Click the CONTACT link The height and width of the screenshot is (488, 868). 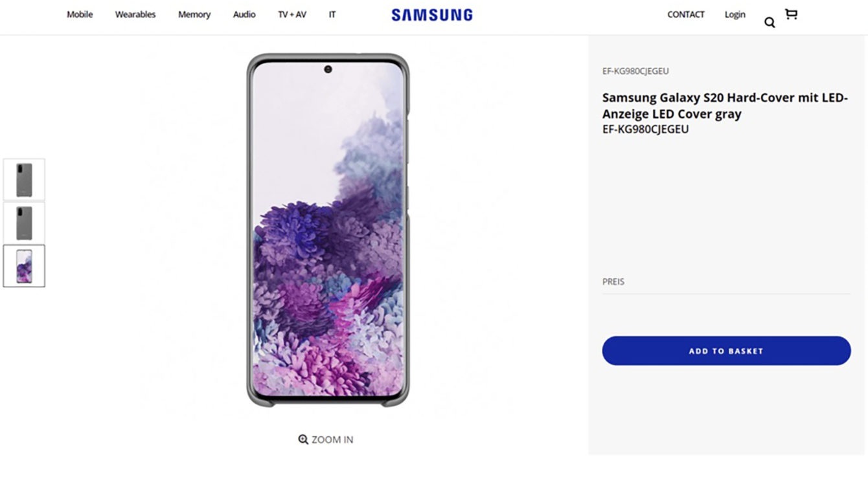coord(686,14)
